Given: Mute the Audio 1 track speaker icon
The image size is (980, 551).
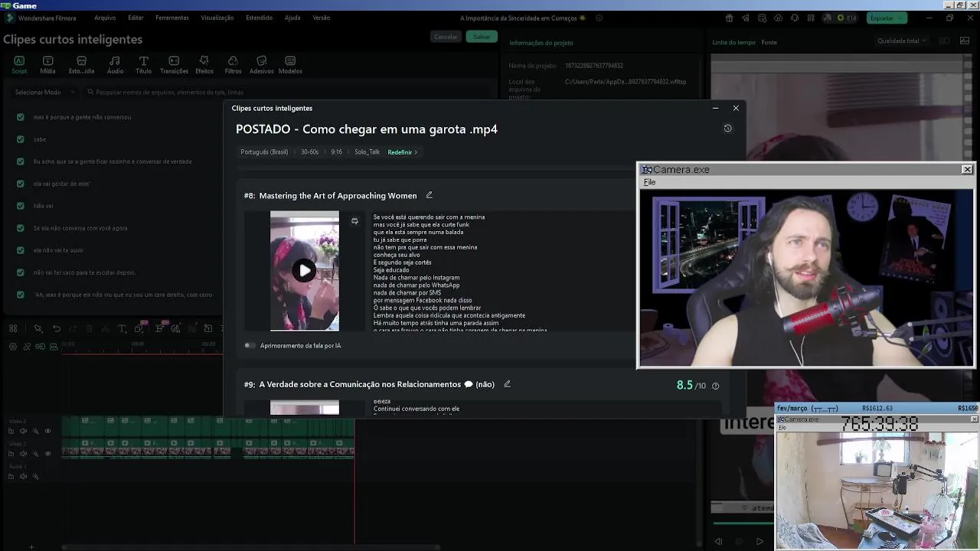Looking at the screenshot, I should [x=23, y=477].
